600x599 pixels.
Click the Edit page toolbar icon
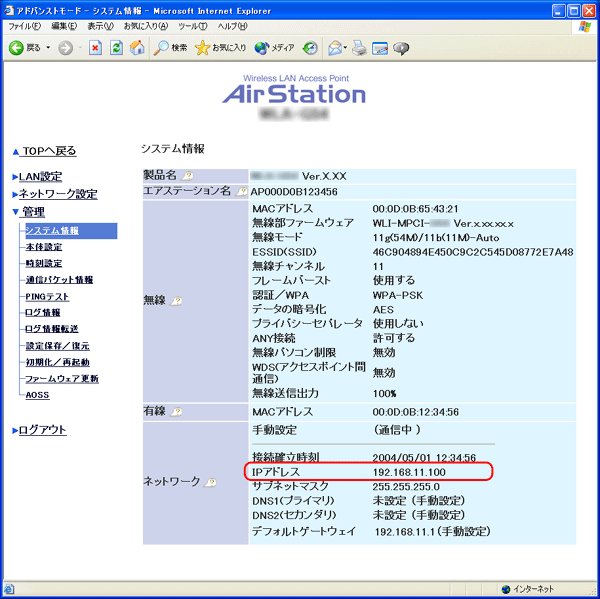(380, 48)
